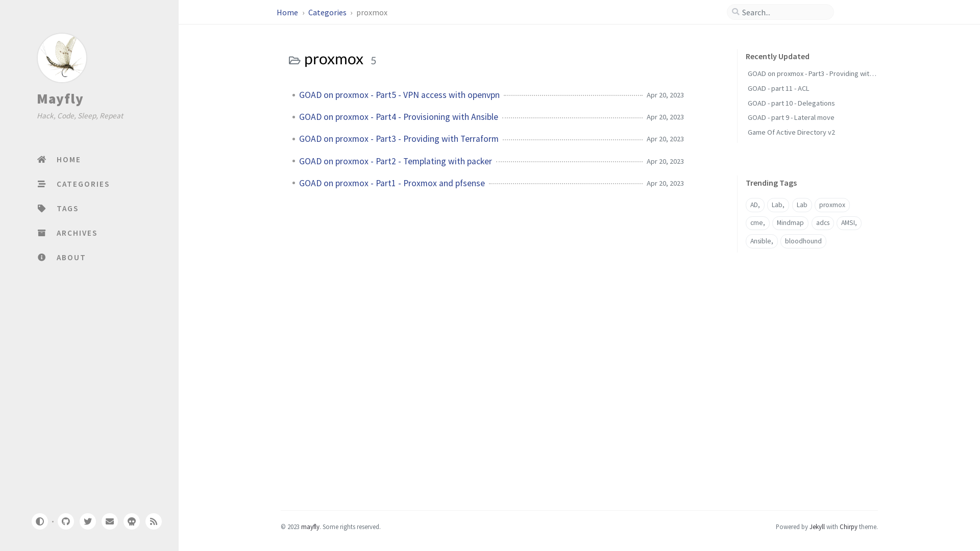Navigate to Categories breadcrumb
The height and width of the screenshot is (551, 980).
click(x=327, y=12)
